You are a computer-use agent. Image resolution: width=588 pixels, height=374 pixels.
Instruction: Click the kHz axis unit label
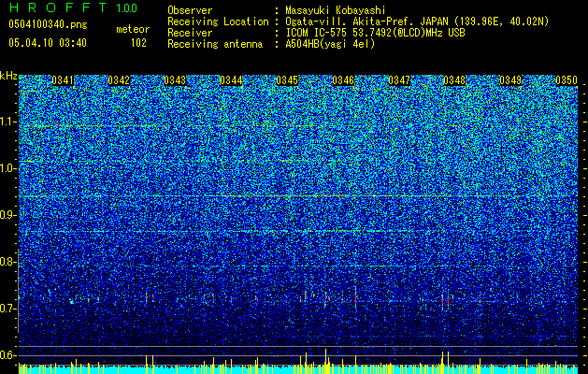pos(8,76)
